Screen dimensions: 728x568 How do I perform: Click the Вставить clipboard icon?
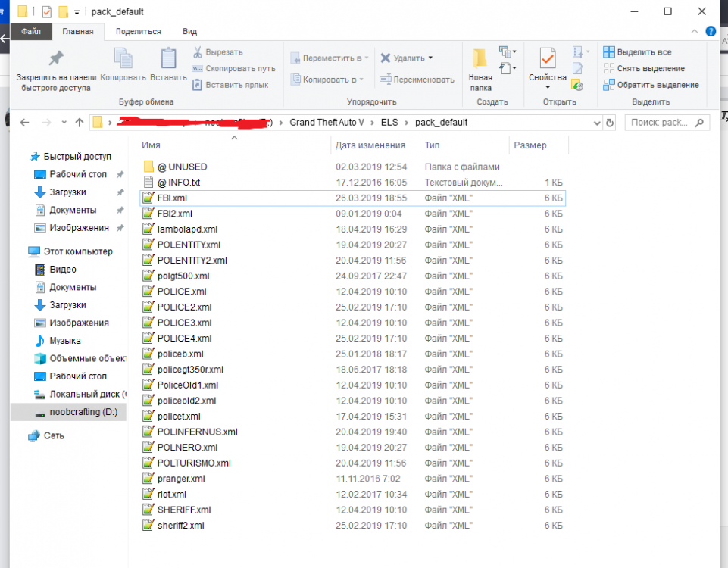168,64
